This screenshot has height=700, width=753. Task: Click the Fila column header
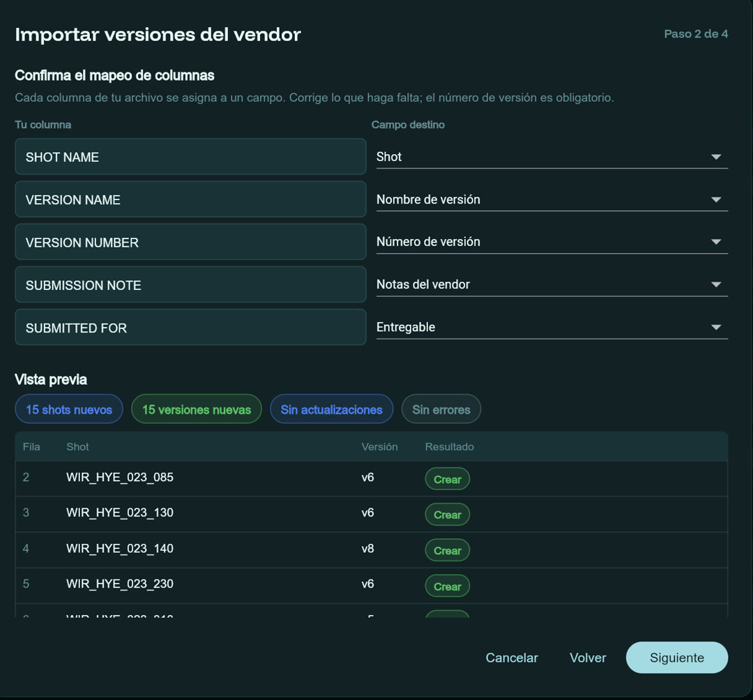click(x=31, y=446)
